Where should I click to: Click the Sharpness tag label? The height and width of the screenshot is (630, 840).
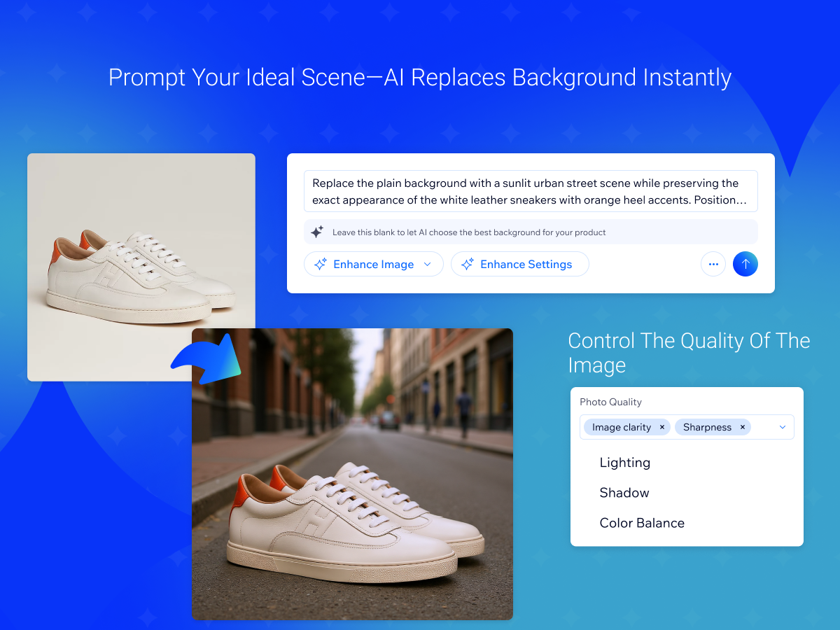pos(707,427)
